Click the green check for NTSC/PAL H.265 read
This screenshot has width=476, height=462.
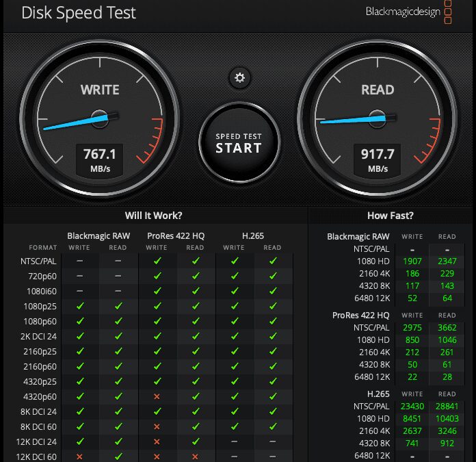coord(272,261)
